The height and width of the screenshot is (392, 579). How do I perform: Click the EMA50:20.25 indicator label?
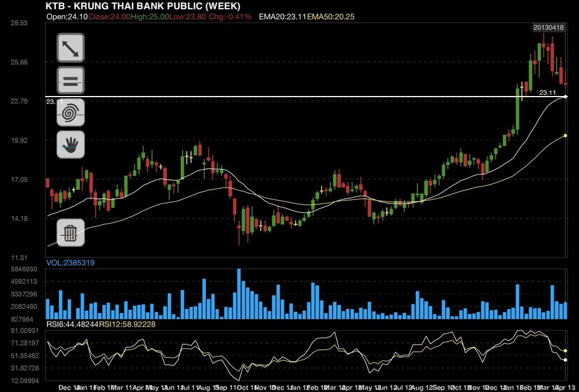[x=331, y=16]
